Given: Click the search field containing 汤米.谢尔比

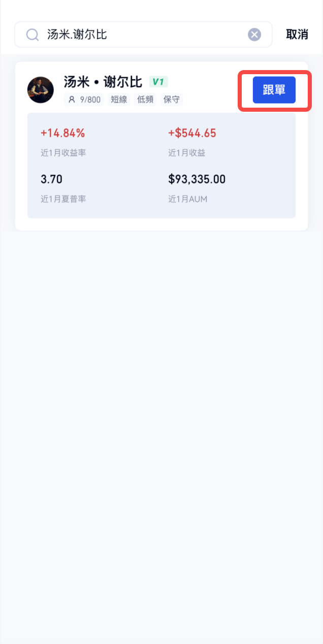Looking at the screenshot, I should click(x=142, y=35).
